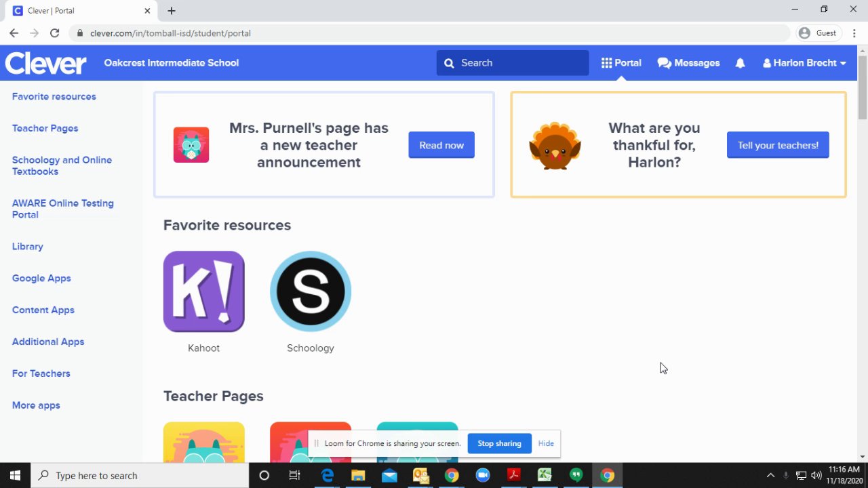The width and height of the screenshot is (868, 488).
Task: Open the Windows Start menu
Action: coord(15,475)
